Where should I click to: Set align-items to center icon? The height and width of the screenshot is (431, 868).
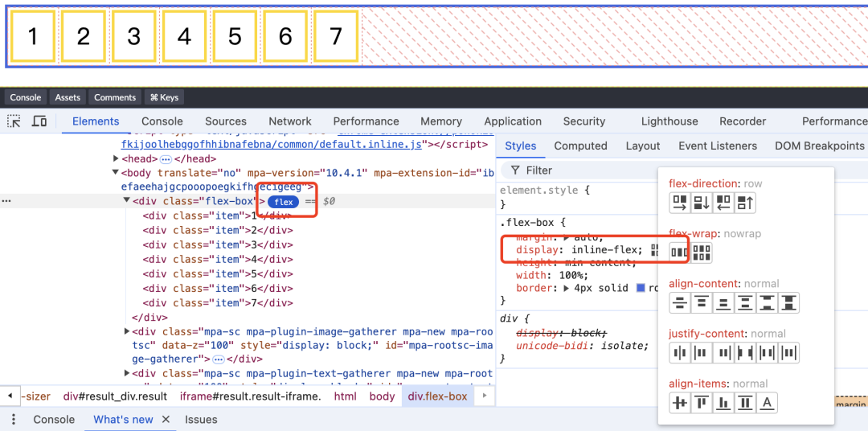click(x=679, y=403)
